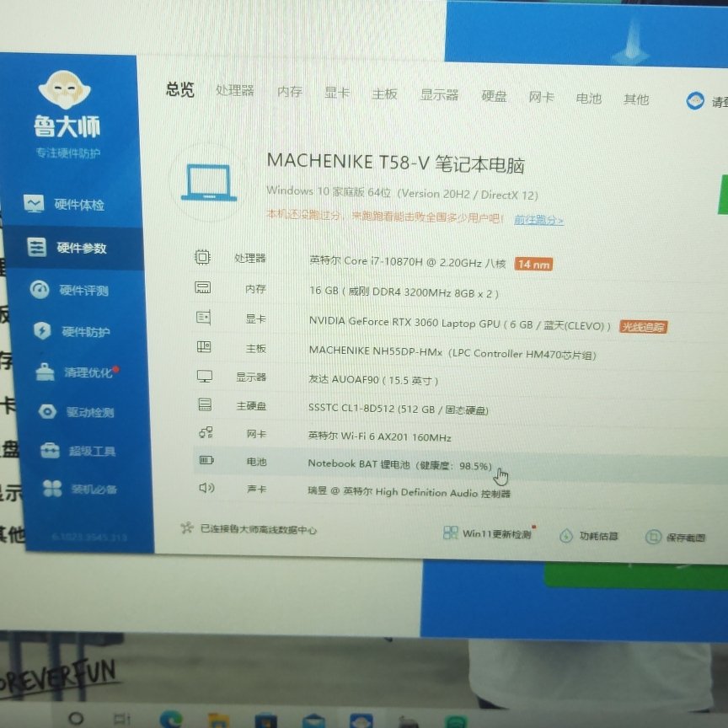Switch to the 显示器 tab
Image resolution: width=728 pixels, height=728 pixels.
439,95
